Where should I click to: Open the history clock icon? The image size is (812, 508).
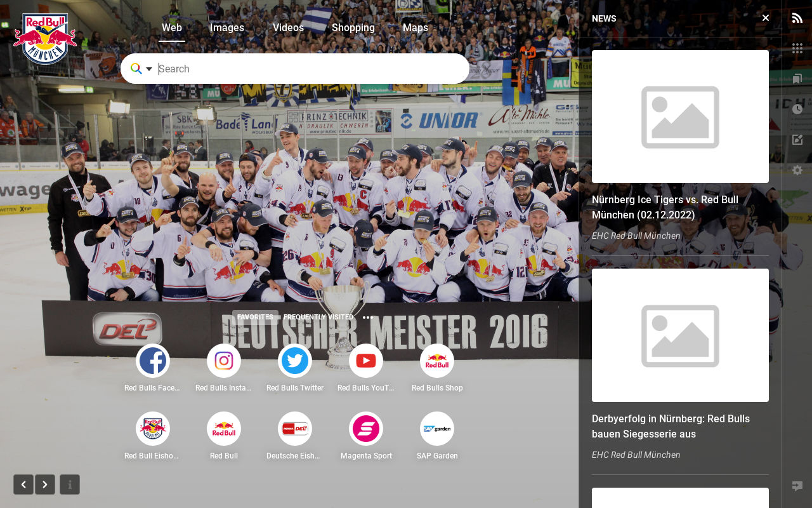coord(797,109)
